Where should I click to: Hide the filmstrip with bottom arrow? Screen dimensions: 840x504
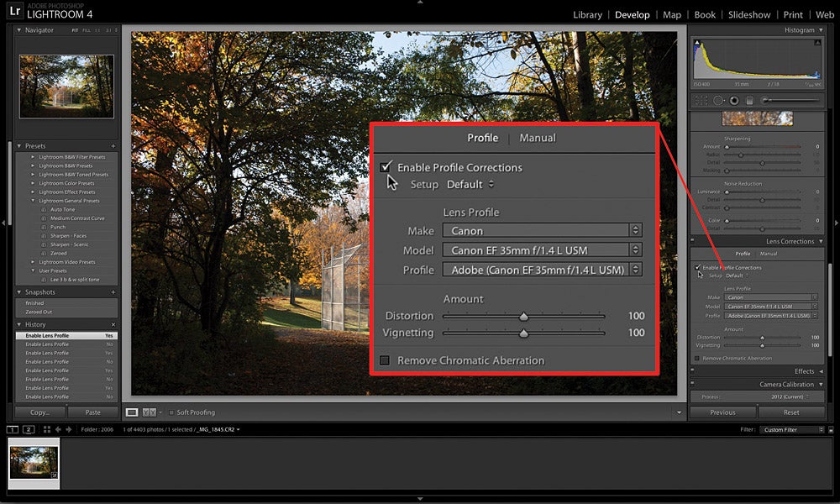(x=420, y=499)
